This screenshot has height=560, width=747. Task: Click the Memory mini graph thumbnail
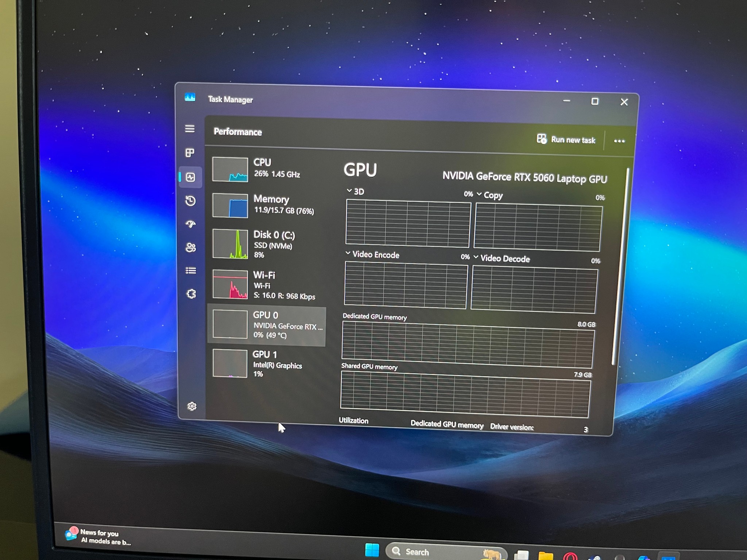click(230, 206)
